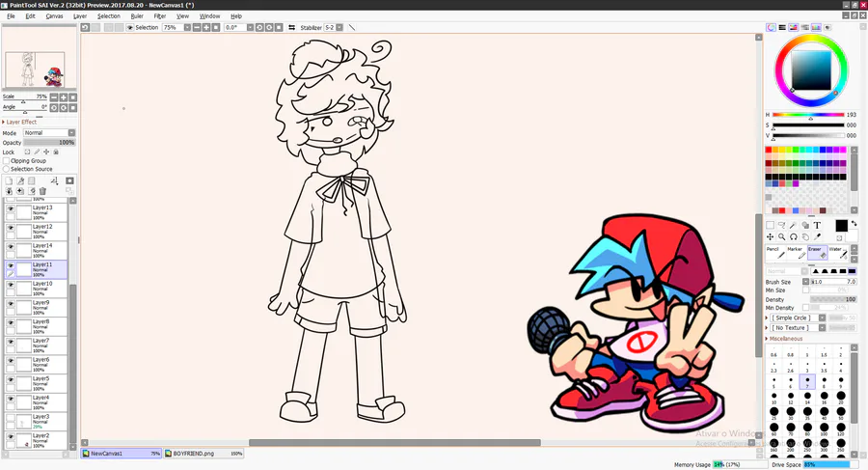Toggle the Min Size checkbox
The width and height of the screenshot is (868, 470).
806,290
